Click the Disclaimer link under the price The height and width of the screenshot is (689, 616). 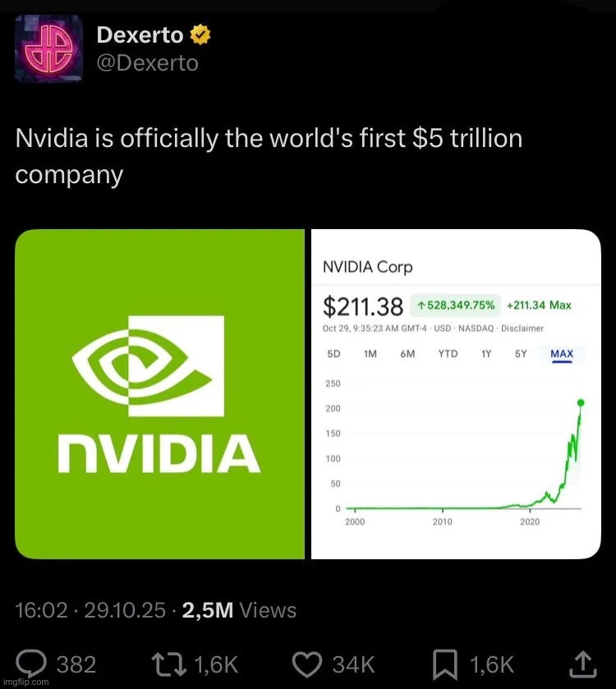click(522, 328)
